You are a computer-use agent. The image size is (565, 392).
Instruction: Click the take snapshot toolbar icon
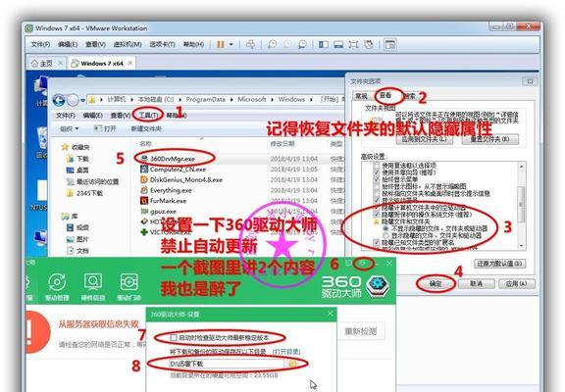pyautogui.click(x=272, y=44)
